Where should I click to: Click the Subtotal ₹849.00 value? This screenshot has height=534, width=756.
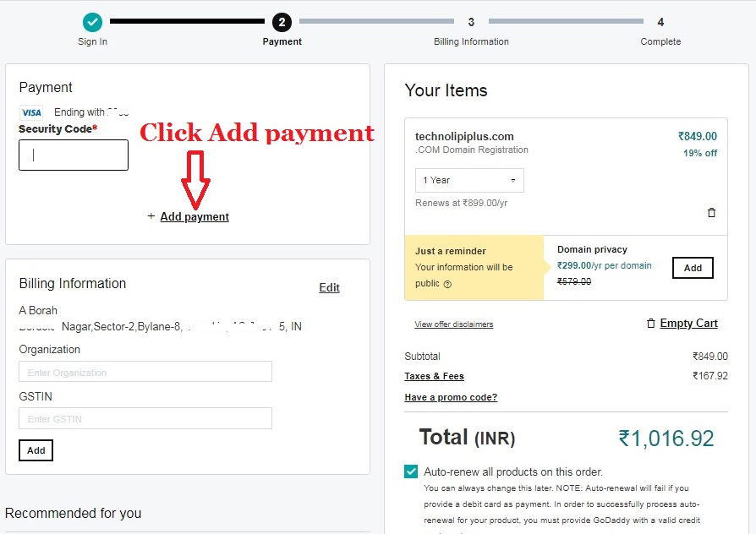710,357
